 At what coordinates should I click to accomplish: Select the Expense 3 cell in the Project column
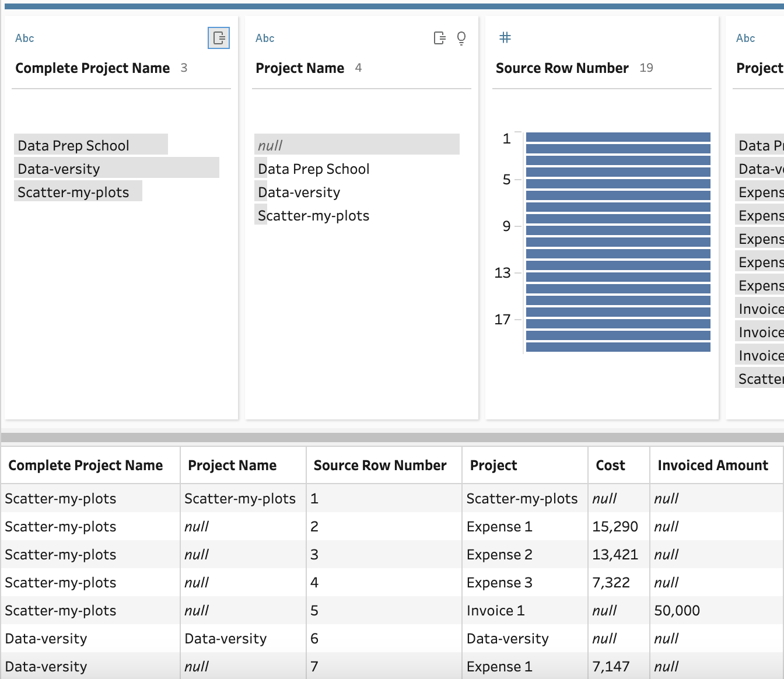click(x=500, y=582)
